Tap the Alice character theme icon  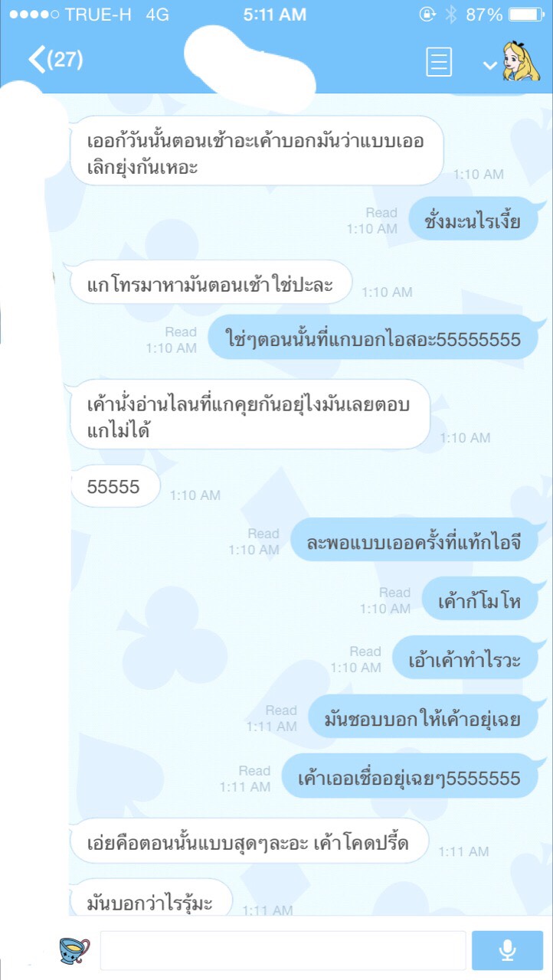click(x=522, y=61)
